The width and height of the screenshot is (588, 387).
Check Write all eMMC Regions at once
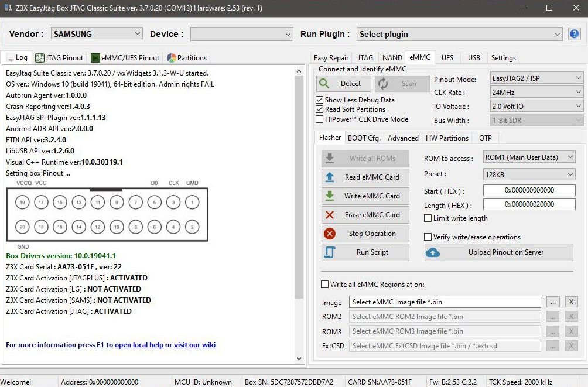(x=325, y=285)
